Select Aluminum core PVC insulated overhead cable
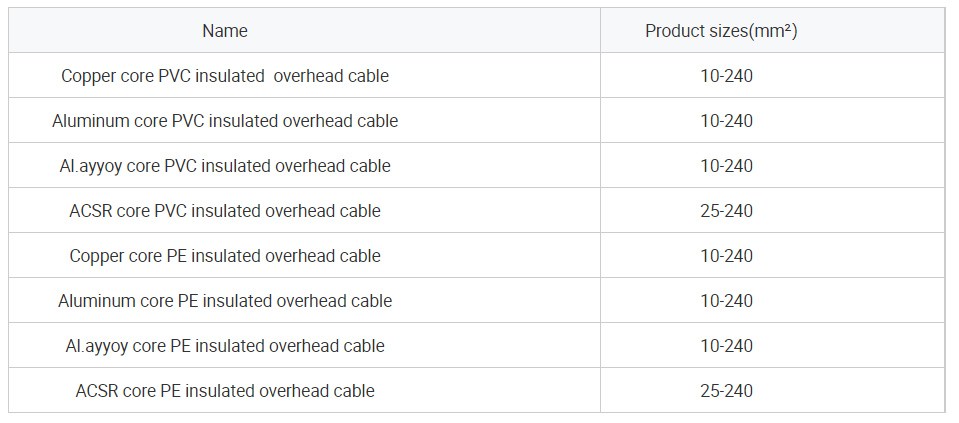 (225, 121)
